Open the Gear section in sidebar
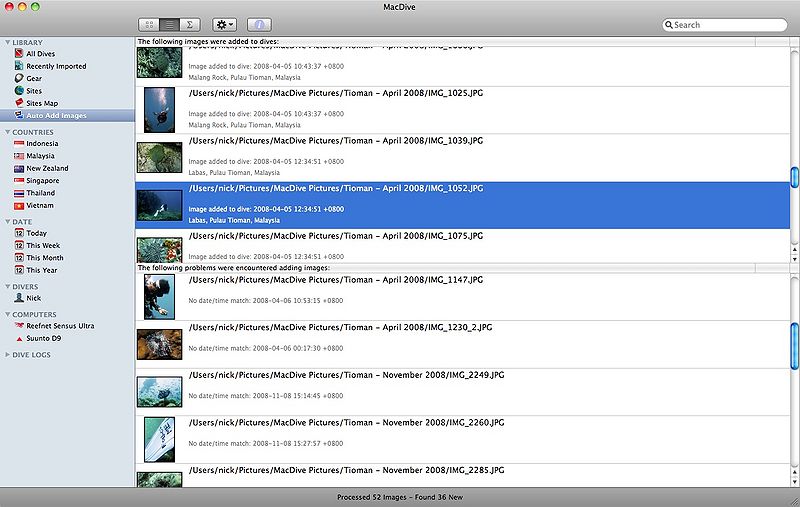This screenshot has width=800, height=507. [x=34, y=78]
